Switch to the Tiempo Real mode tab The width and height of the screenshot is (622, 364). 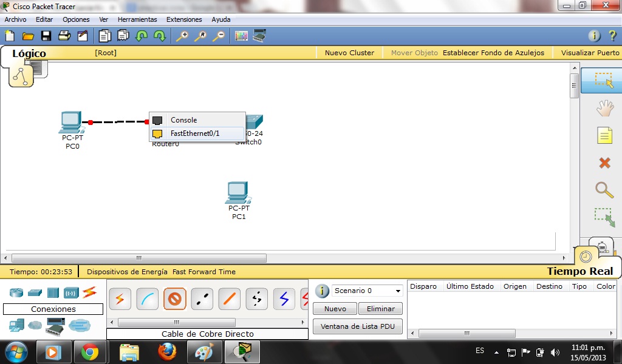tap(580, 271)
